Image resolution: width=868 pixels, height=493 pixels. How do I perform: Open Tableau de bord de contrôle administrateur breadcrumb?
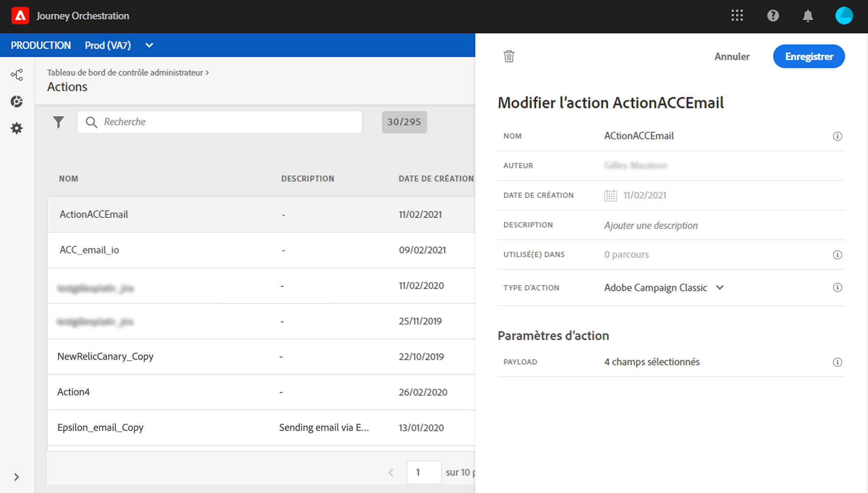tap(125, 73)
